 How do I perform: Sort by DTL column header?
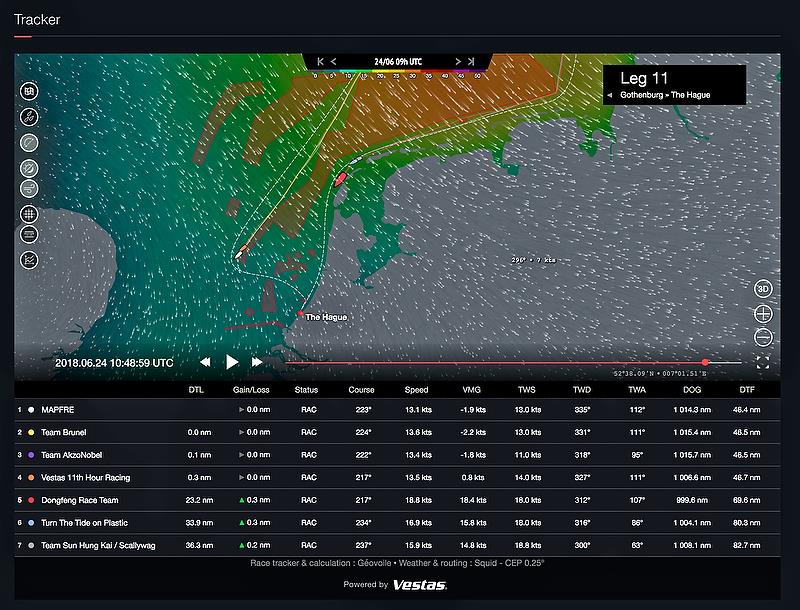(196, 390)
